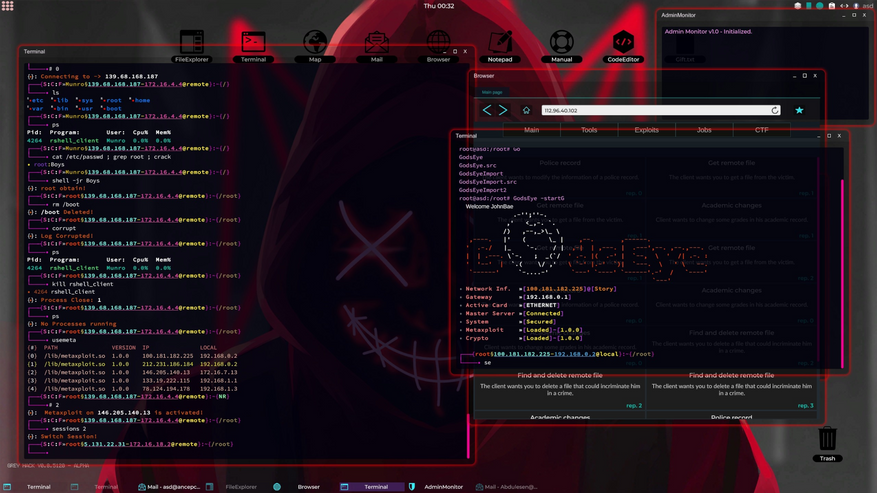Open the Exploits tab on the website
Image resolution: width=877 pixels, height=493 pixels.
(x=647, y=130)
